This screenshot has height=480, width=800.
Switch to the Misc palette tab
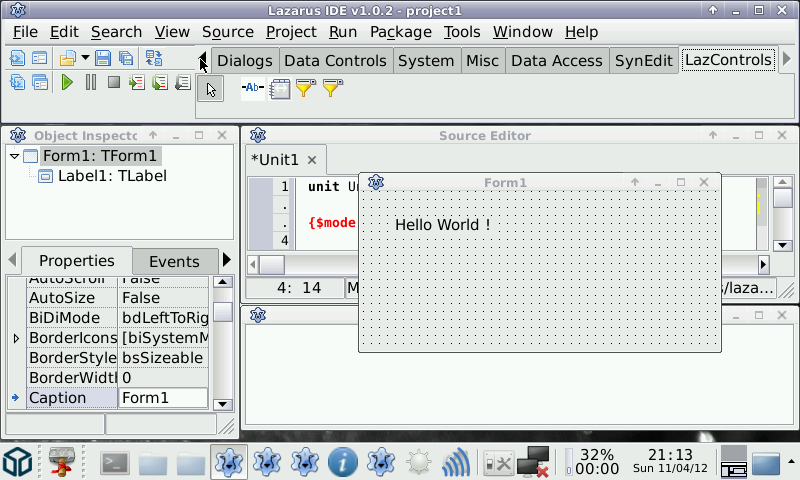click(482, 60)
